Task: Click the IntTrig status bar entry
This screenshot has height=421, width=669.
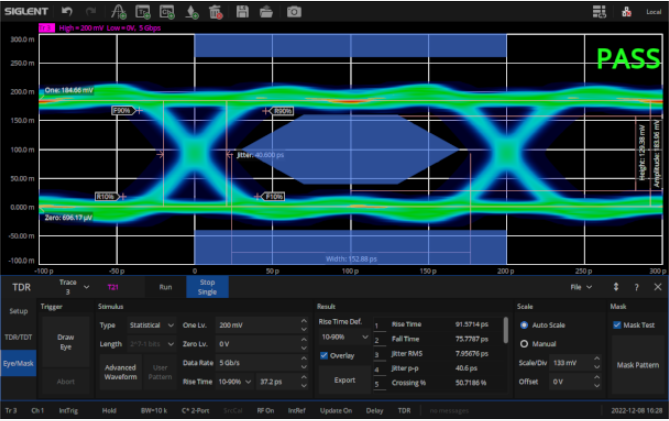Action: click(x=68, y=410)
